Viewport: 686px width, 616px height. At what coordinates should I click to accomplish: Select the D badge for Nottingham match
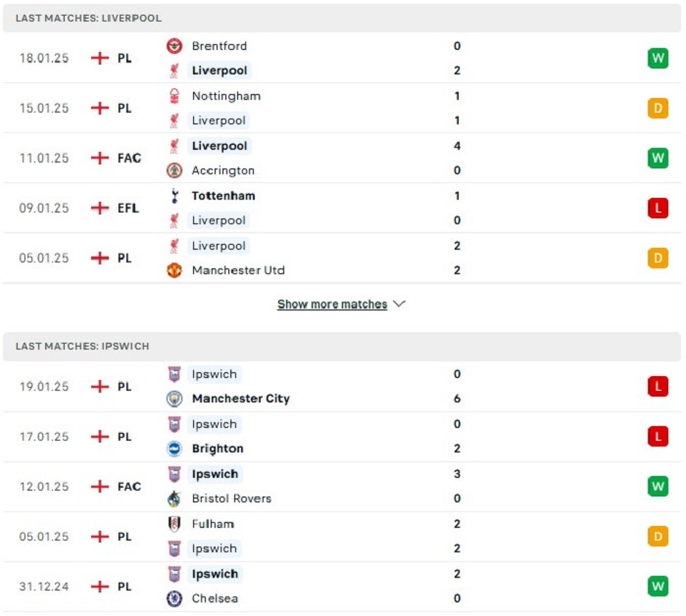[x=658, y=108]
